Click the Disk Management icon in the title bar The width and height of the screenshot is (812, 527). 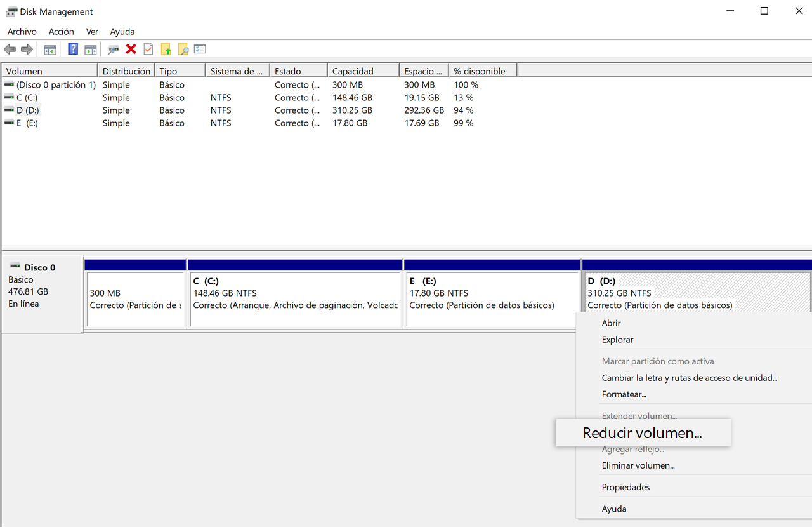click(x=11, y=11)
